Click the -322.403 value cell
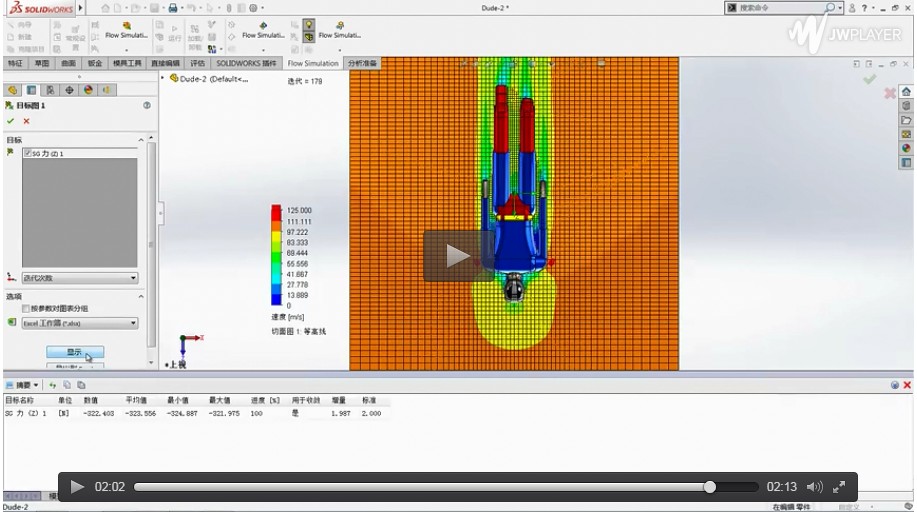 [x=99, y=413]
